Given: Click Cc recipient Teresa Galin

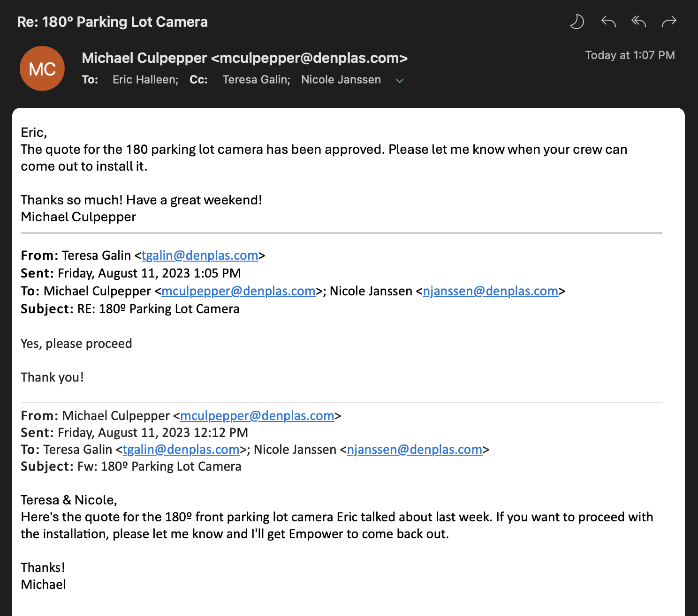Looking at the screenshot, I should pyautogui.click(x=256, y=80).
